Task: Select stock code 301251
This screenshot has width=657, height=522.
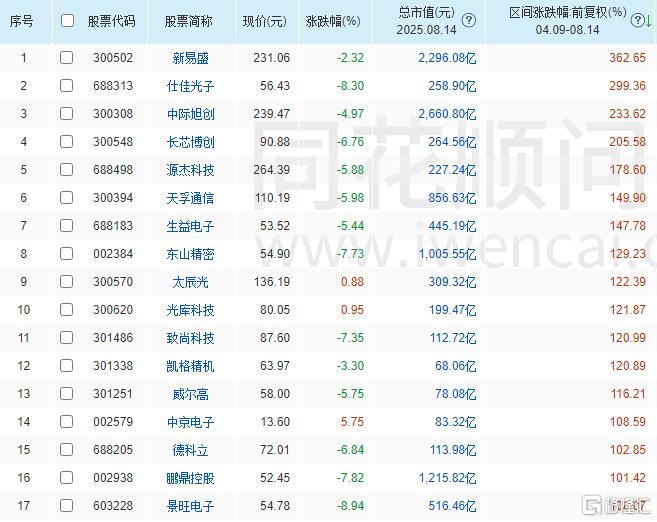Action: click(x=113, y=394)
